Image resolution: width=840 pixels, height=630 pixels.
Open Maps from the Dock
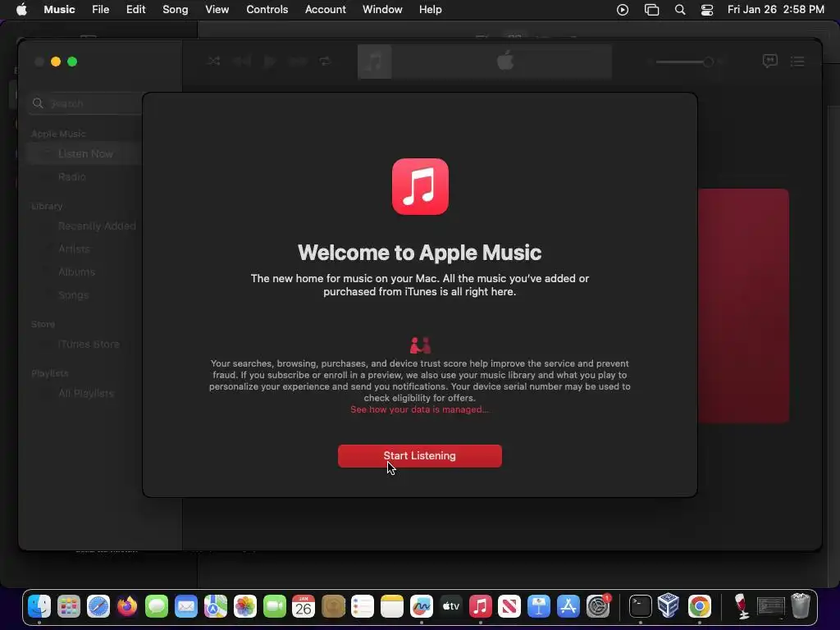coord(216,606)
